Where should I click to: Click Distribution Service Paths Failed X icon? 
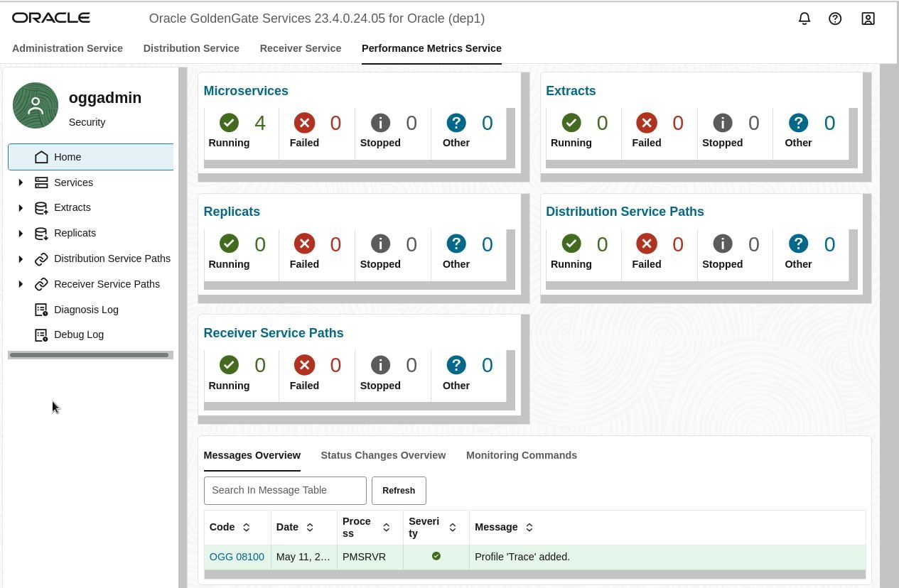(x=647, y=244)
